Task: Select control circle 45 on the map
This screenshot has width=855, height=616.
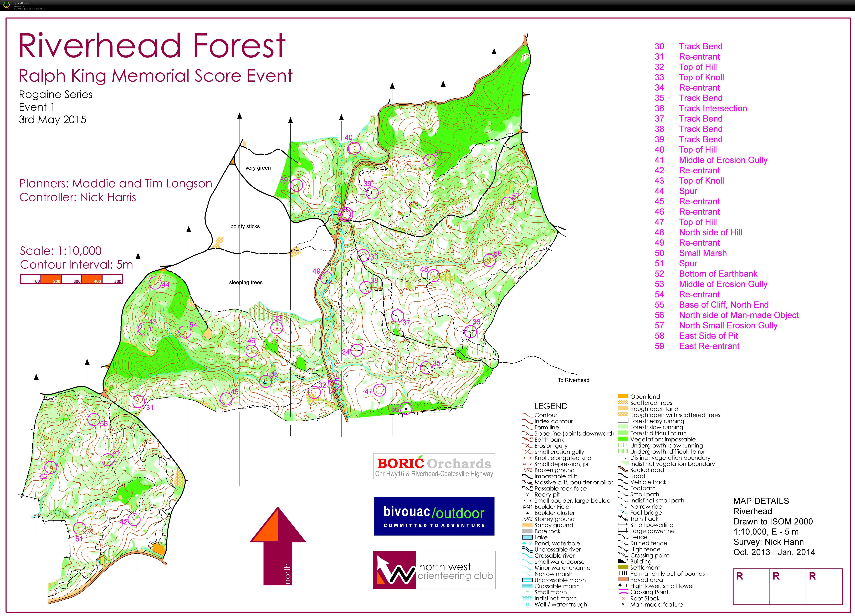Action: tap(226, 399)
